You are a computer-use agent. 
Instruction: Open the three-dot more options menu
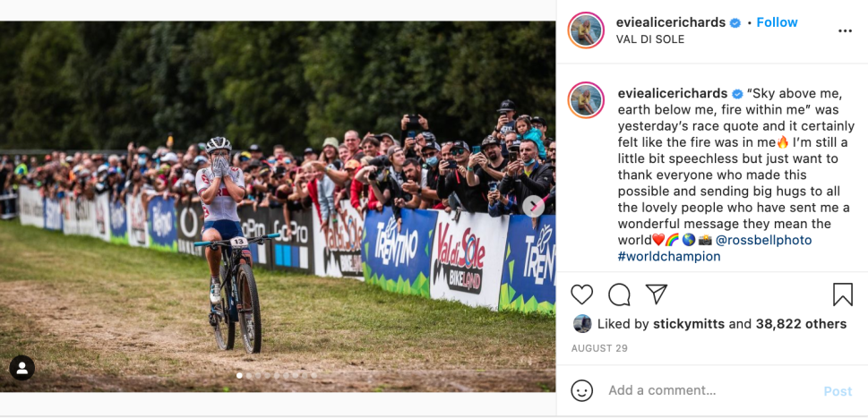pyautogui.click(x=845, y=31)
